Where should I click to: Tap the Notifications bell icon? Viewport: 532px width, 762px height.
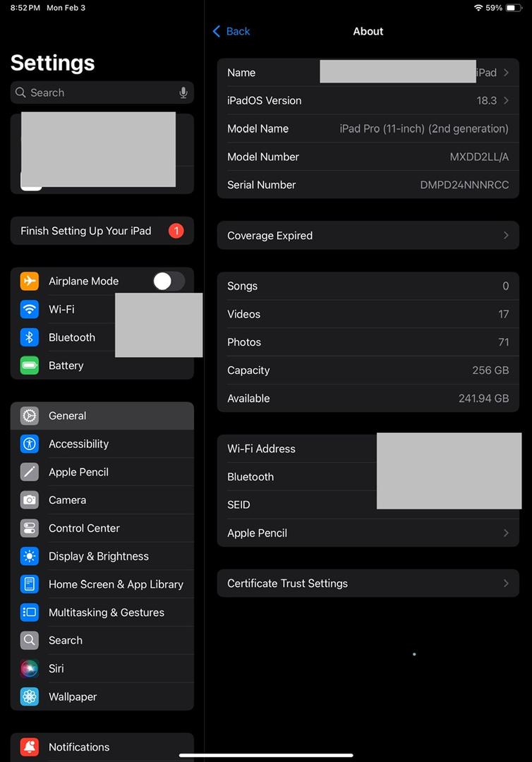(x=30, y=747)
